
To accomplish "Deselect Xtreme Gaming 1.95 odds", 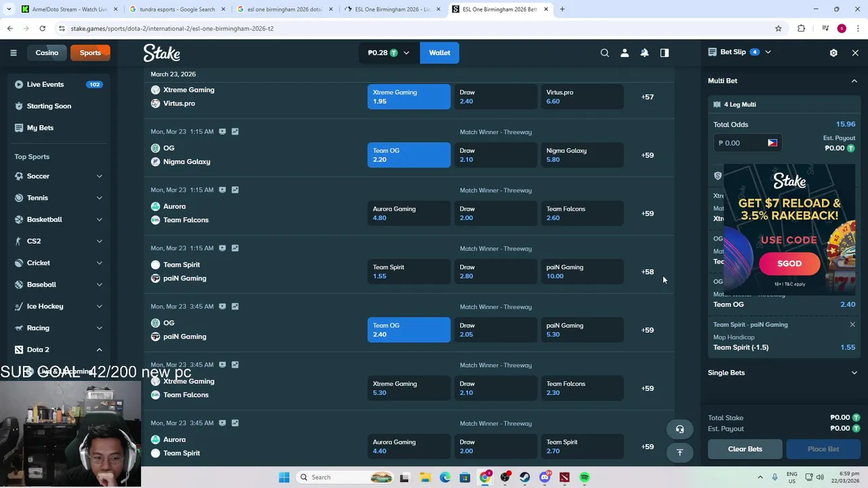I will pos(409,97).
